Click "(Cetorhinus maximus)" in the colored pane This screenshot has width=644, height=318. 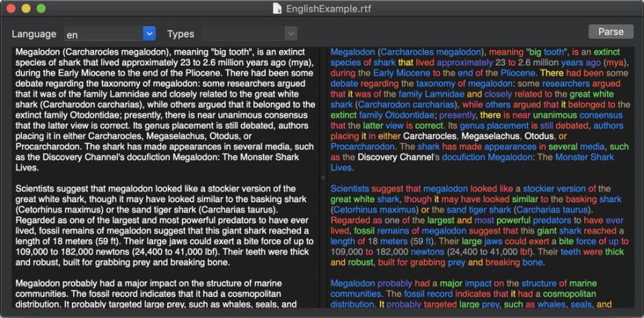point(374,210)
